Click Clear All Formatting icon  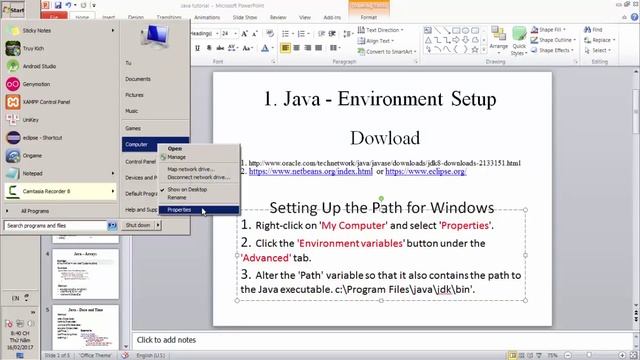click(270, 33)
